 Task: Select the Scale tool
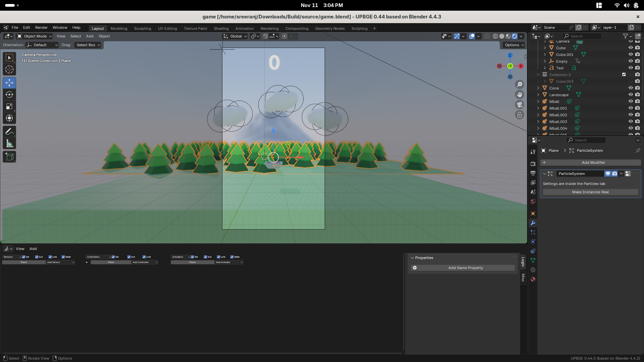[9, 107]
